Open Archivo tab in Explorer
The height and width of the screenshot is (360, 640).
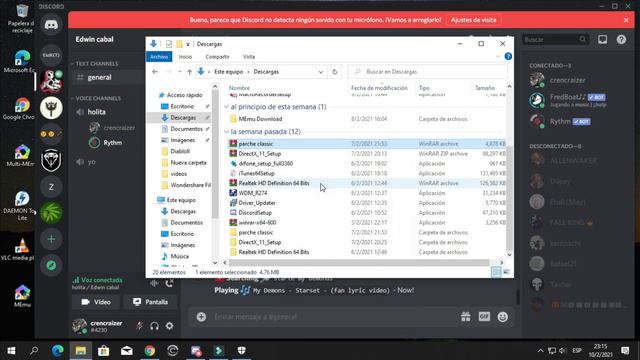(159, 57)
